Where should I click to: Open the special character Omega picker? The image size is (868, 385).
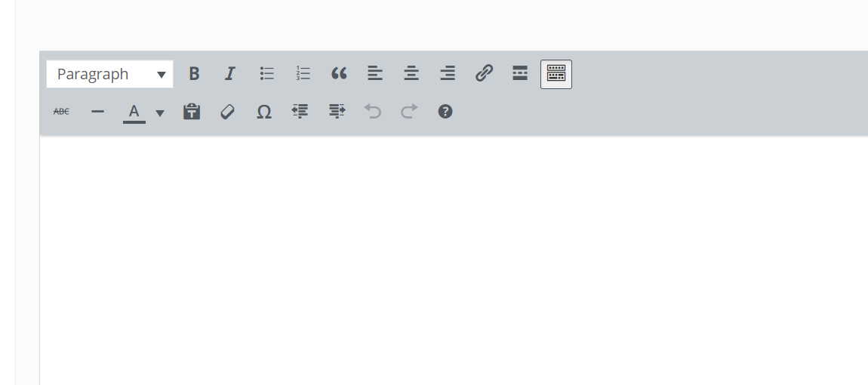(264, 112)
